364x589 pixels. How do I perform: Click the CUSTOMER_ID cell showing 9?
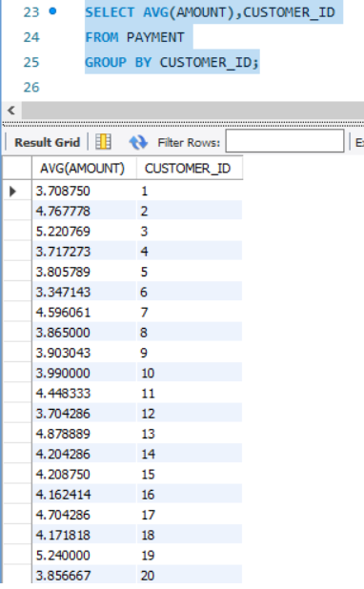[190, 353]
